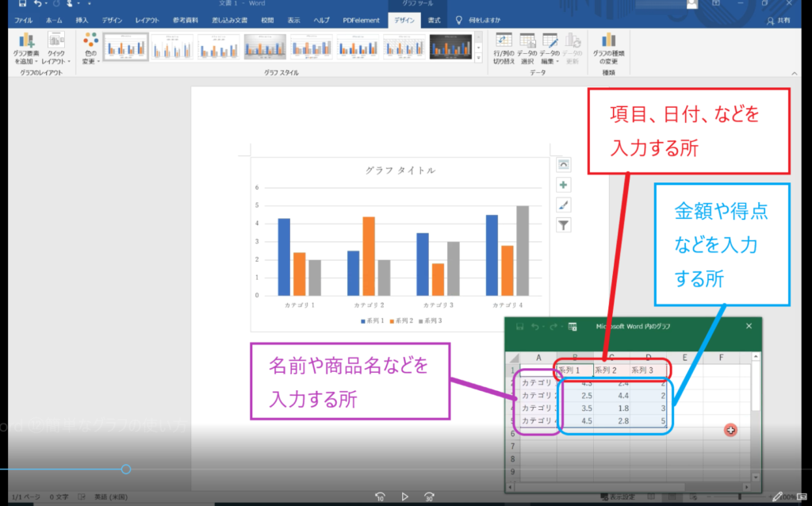The height and width of the screenshot is (506, 812).
Task: Click Select Data (データの選択) icon
Action: click(x=527, y=48)
